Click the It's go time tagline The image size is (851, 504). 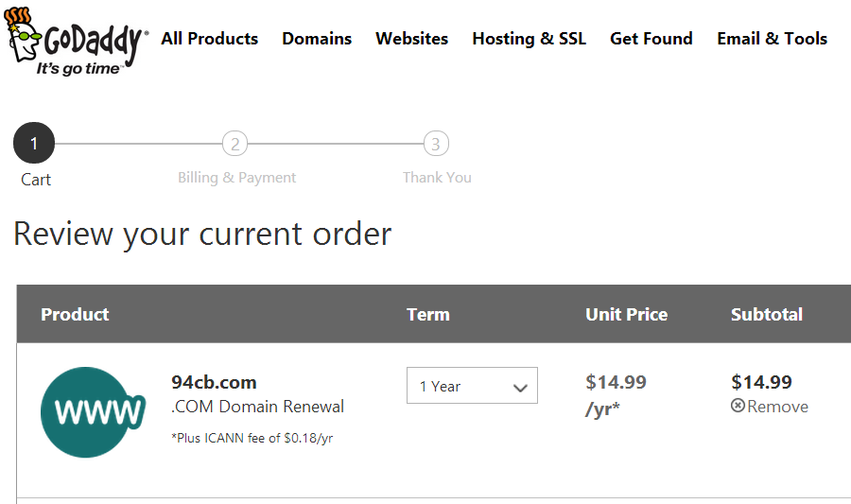78,69
